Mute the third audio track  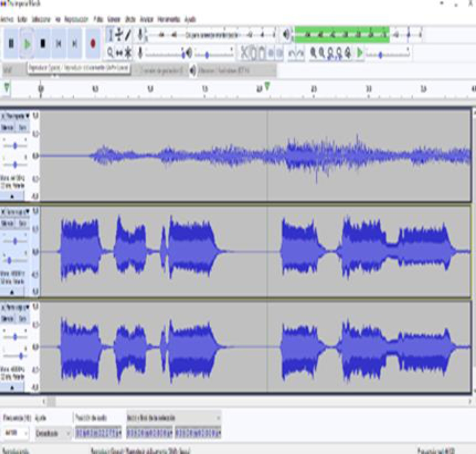pyautogui.click(x=7, y=319)
